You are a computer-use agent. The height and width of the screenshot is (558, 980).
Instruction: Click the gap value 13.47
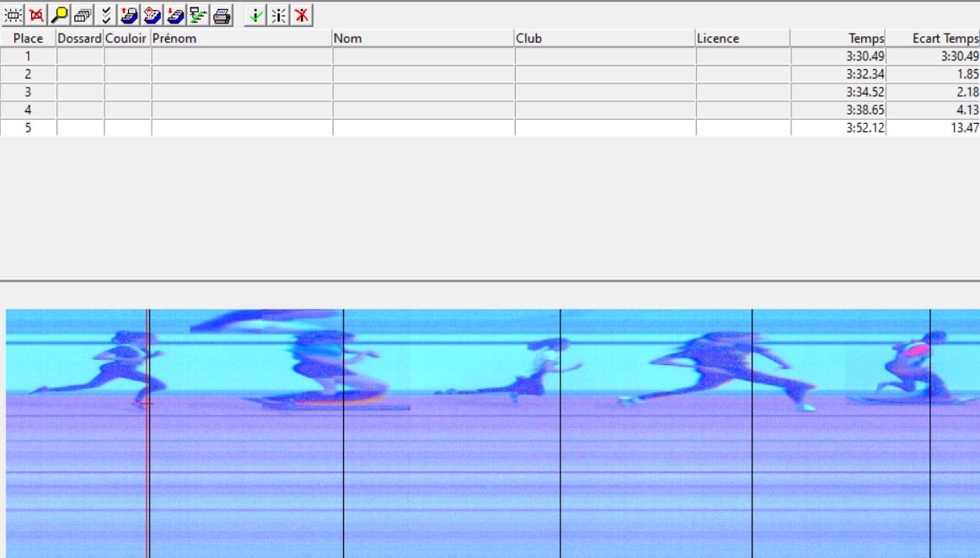tap(964, 127)
